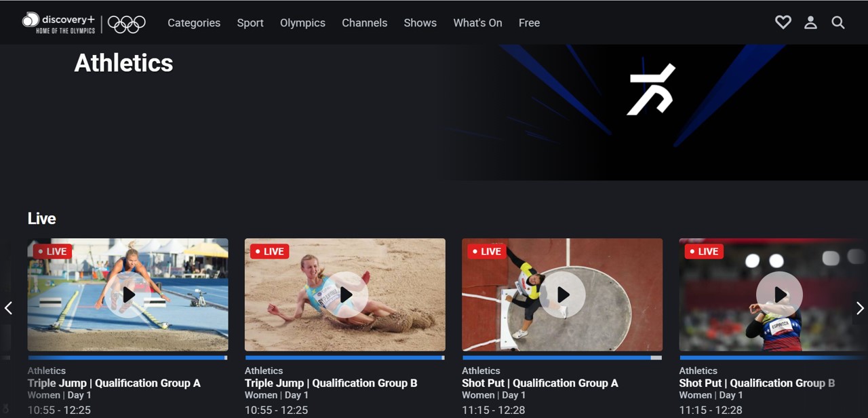
Task: Open the Shows menu item
Action: coord(420,22)
